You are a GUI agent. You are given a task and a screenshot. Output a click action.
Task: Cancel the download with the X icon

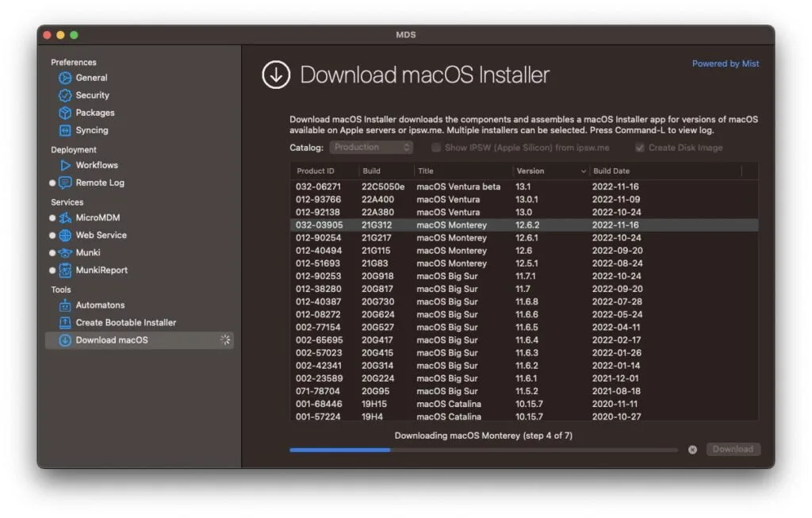692,450
